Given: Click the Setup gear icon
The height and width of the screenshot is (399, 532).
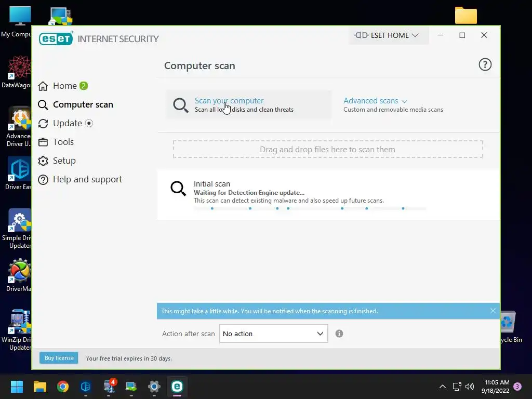Looking at the screenshot, I should click(43, 161).
